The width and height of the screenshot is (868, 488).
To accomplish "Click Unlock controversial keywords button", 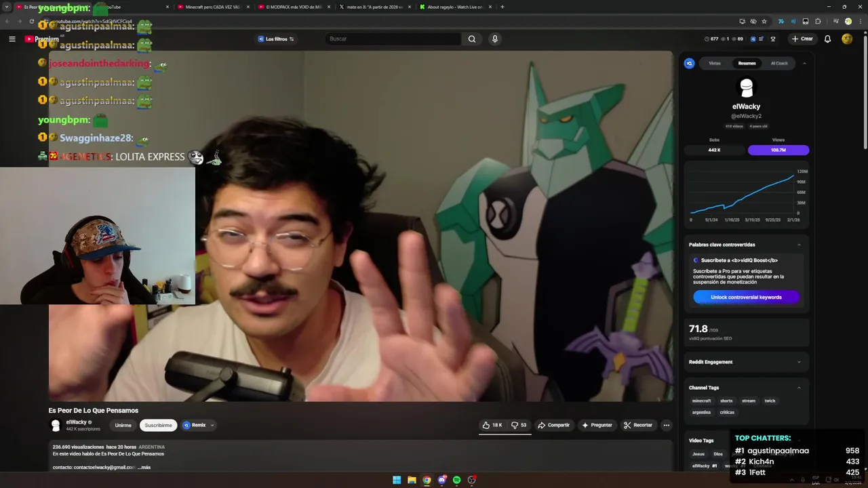I will (746, 297).
